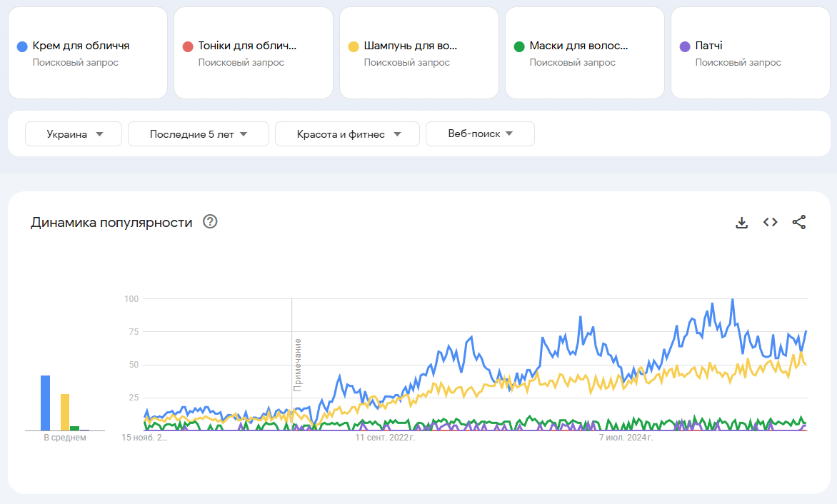Open the Красота и фитнес category dropdown

(347, 134)
